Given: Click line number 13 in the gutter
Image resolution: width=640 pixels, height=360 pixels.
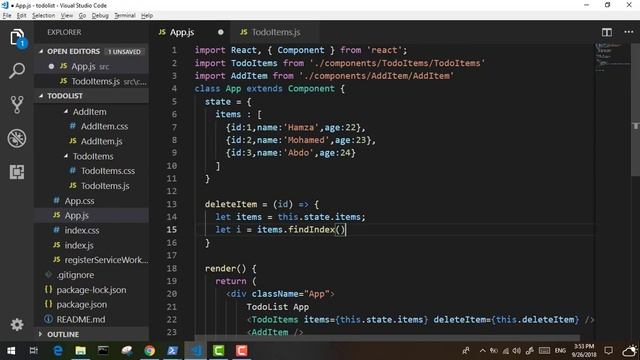Looking at the screenshot, I should [x=172, y=204].
